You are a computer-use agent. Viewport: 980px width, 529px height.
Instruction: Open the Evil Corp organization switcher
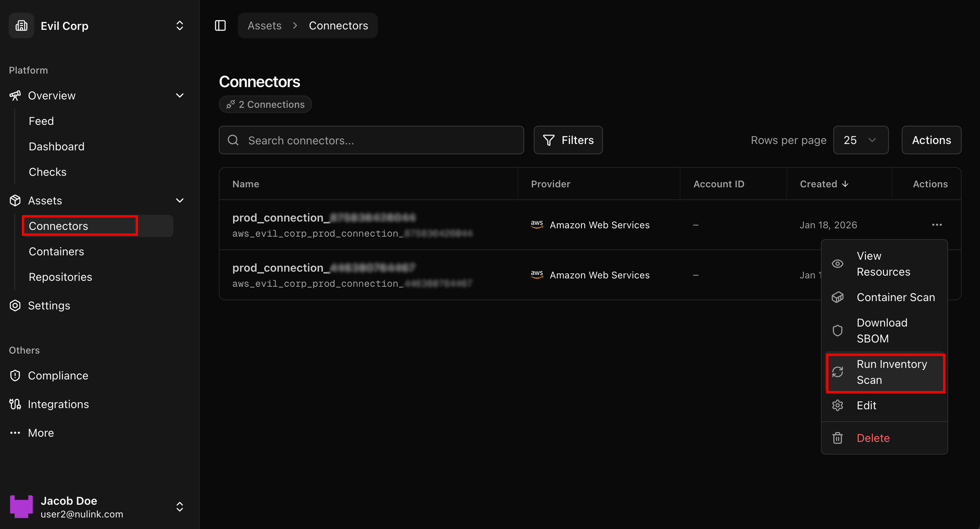pyautogui.click(x=180, y=26)
